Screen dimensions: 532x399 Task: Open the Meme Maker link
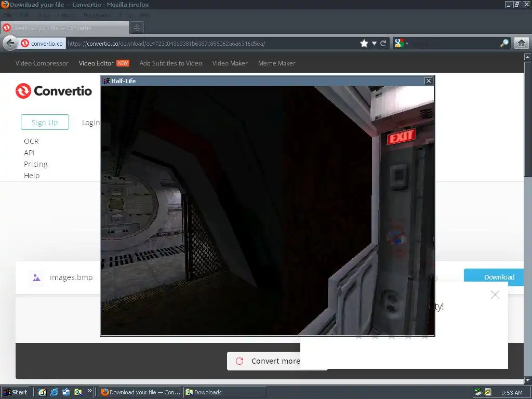(276, 63)
